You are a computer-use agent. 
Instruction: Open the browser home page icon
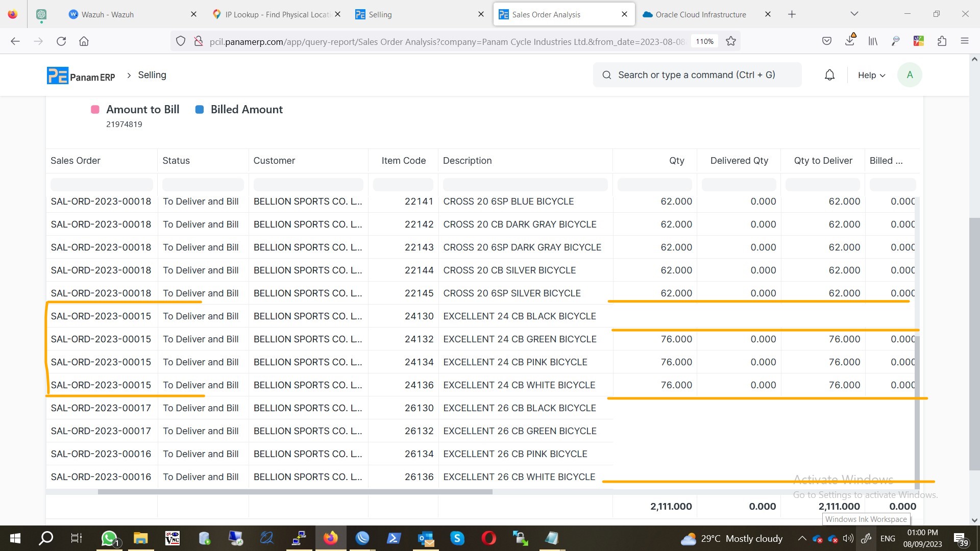click(x=84, y=41)
